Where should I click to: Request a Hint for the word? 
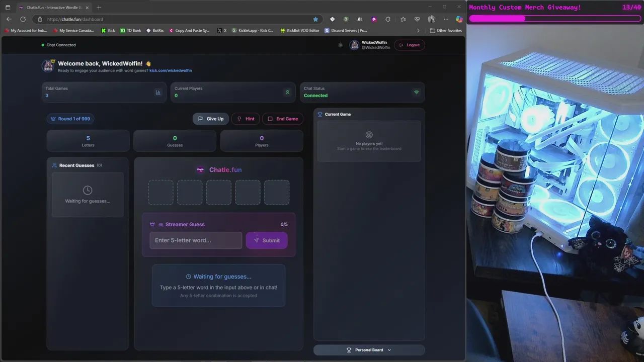[246, 119]
